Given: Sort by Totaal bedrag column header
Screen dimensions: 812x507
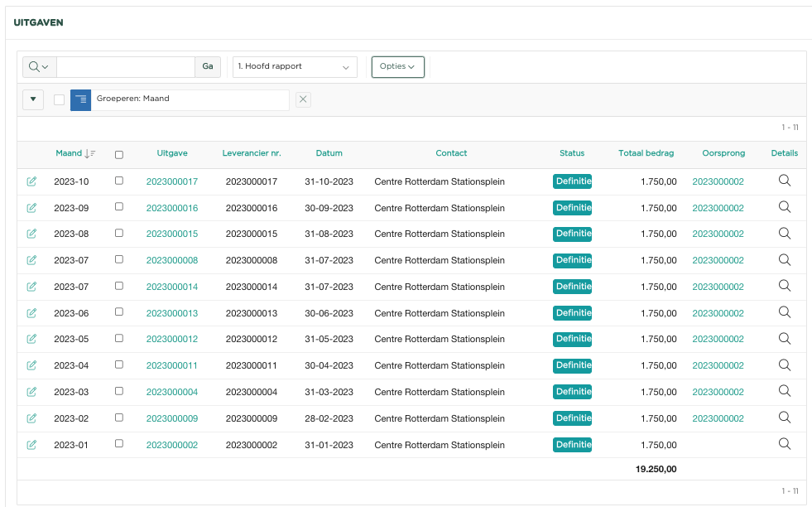Looking at the screenshot, I should pos(646,153).
